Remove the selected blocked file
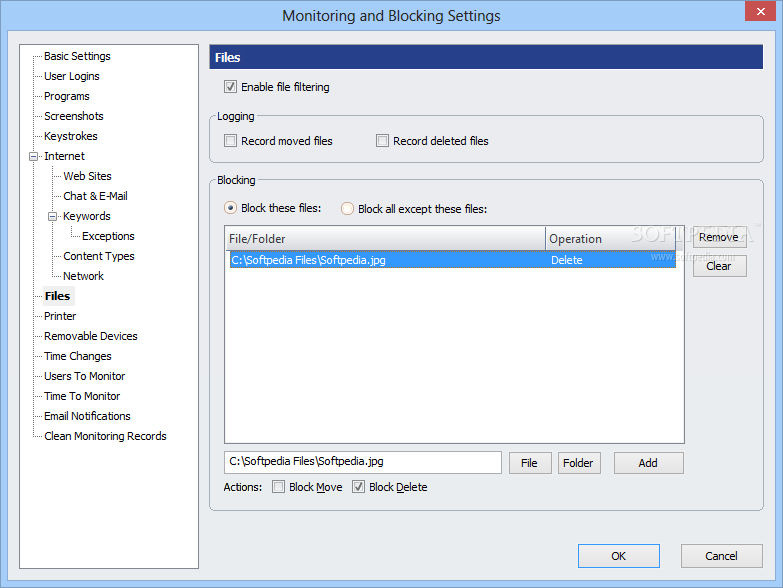The image size is (783, 588). (719, 237)
